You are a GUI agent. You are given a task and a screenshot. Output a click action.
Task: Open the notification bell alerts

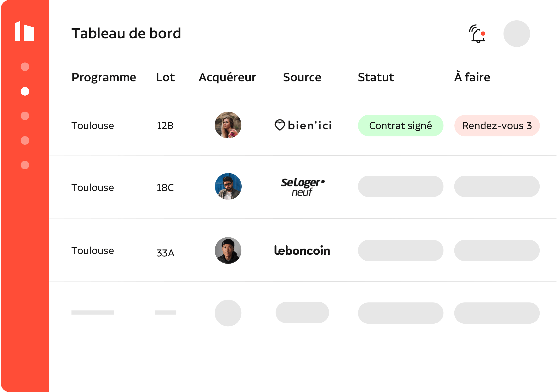478,34
